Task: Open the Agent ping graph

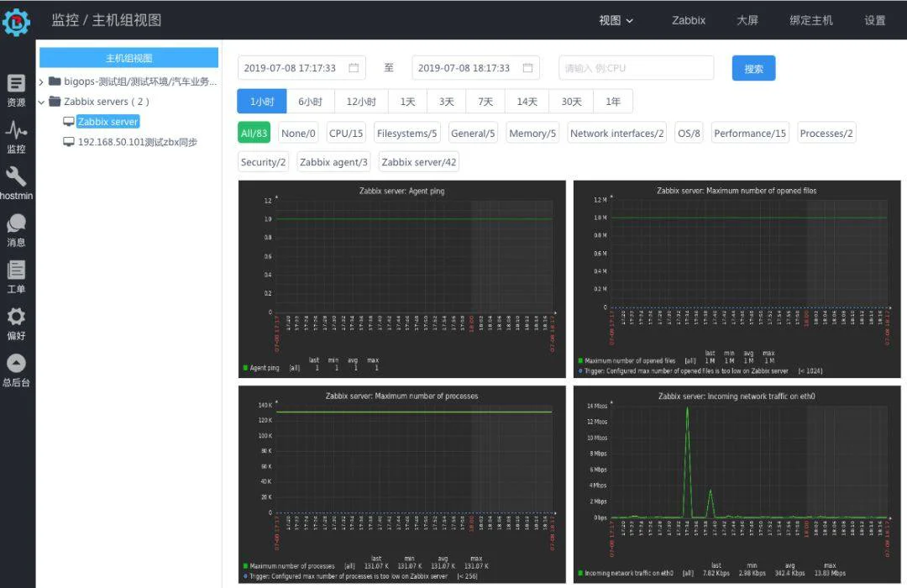Action: click(402, 279)
